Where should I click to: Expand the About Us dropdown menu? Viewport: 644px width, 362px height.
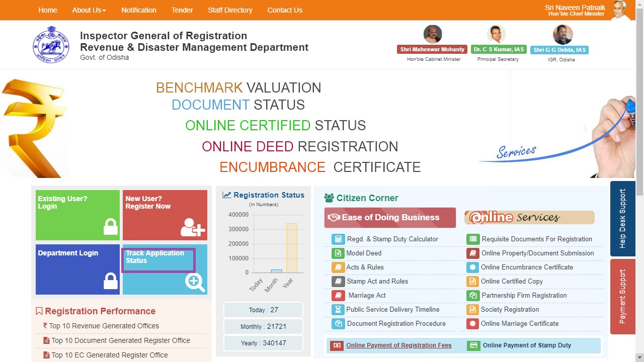pos(89,10)
